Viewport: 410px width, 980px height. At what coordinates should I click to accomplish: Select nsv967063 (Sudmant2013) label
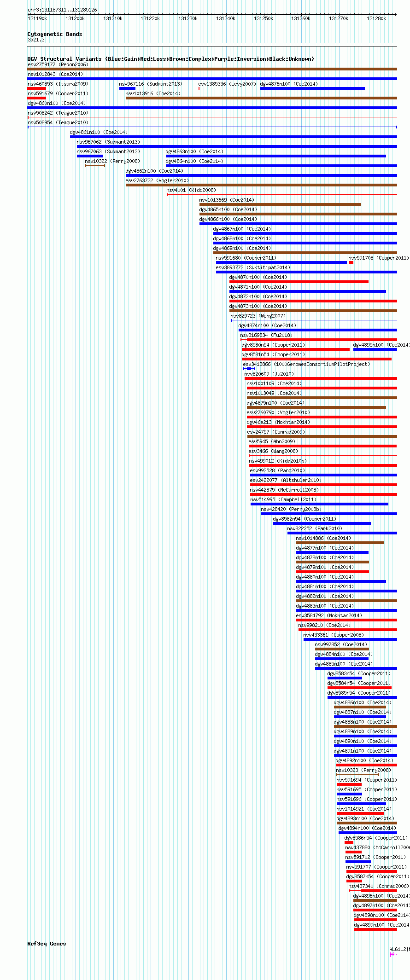(x=108, y=151)
